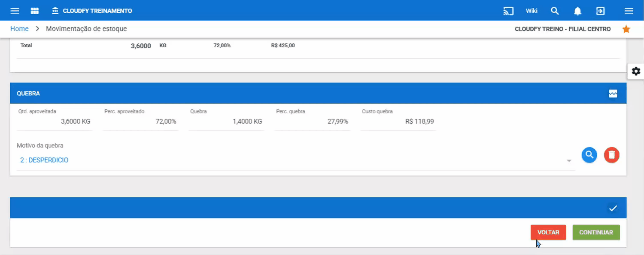Delete motivo with red trash button
Image resolution: width=644 pixels, height=255 pixels.
(x=612, y=155)
